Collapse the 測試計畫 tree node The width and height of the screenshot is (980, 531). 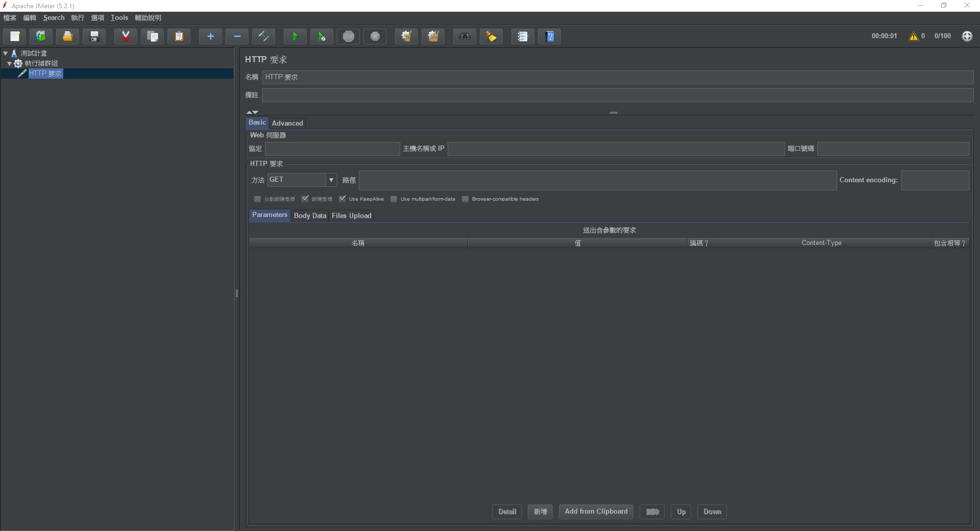tap(6, 53)
